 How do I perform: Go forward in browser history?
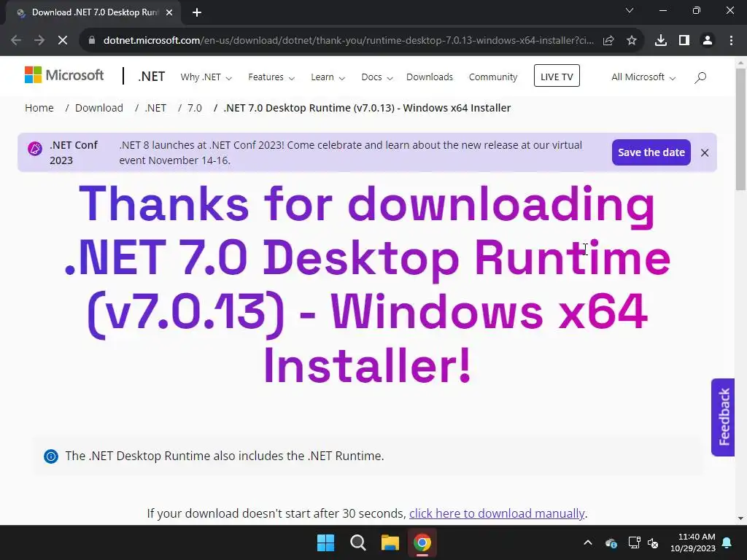click(x=39, y=41)
